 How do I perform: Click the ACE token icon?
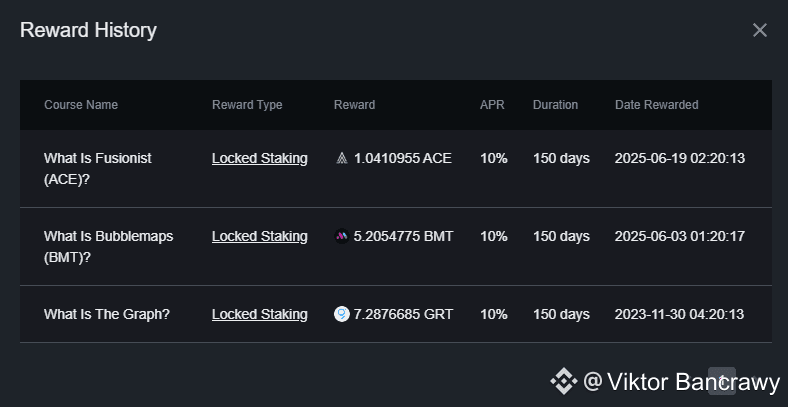pos(342,158)
